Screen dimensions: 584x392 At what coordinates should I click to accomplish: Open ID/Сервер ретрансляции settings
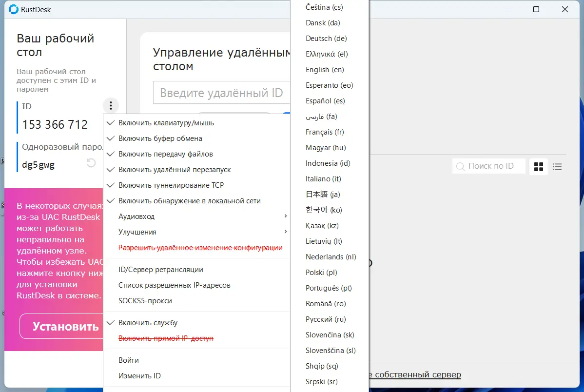tap(160, 269)
